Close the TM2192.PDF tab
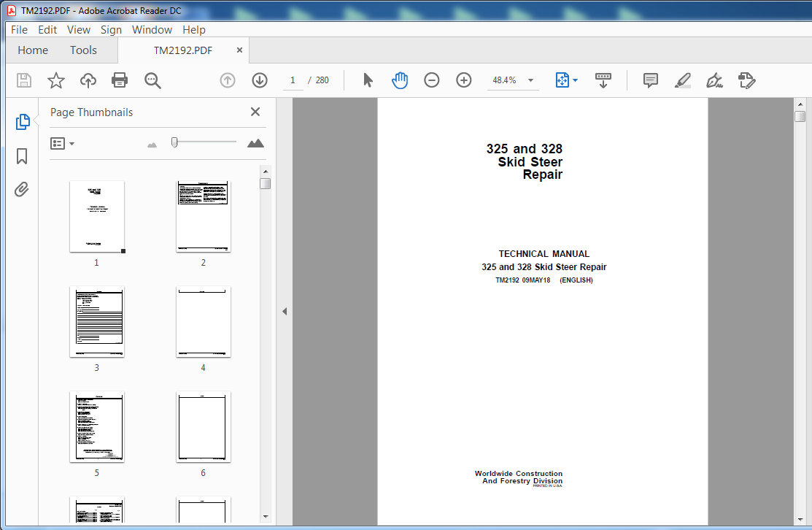Screen dimensions: 812x530 tap(239, 50)
